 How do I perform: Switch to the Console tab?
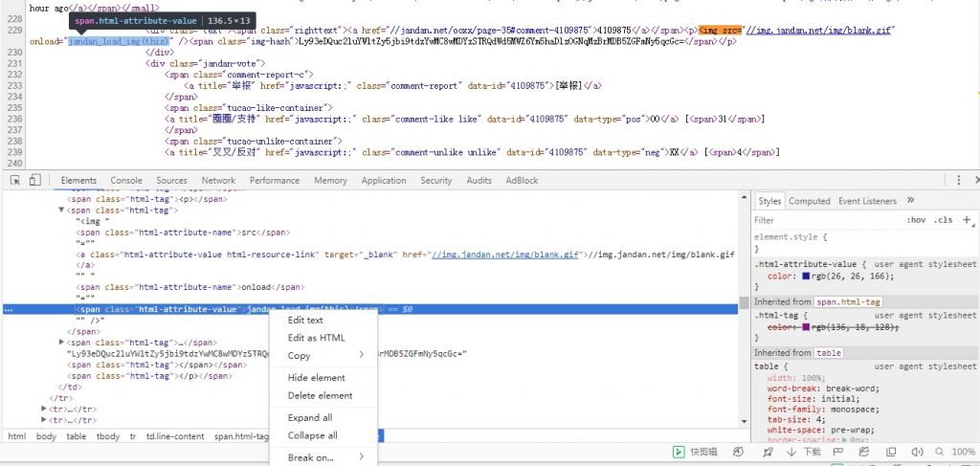126,180
